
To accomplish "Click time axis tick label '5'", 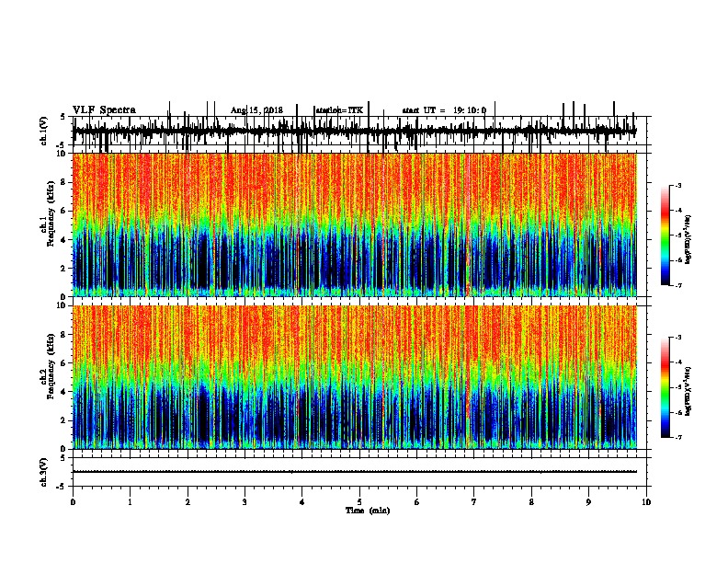I will coord(359,502).
